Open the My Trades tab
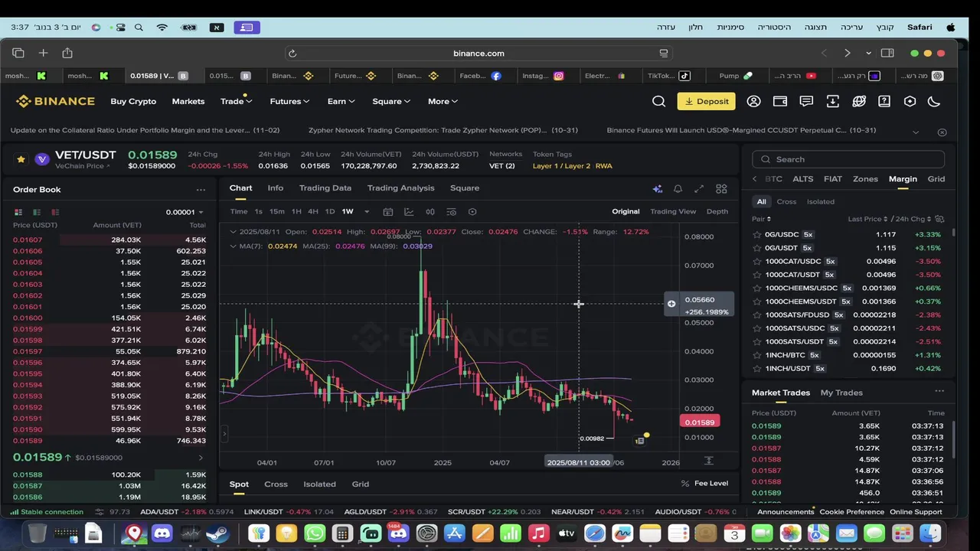 pos(841,393)
